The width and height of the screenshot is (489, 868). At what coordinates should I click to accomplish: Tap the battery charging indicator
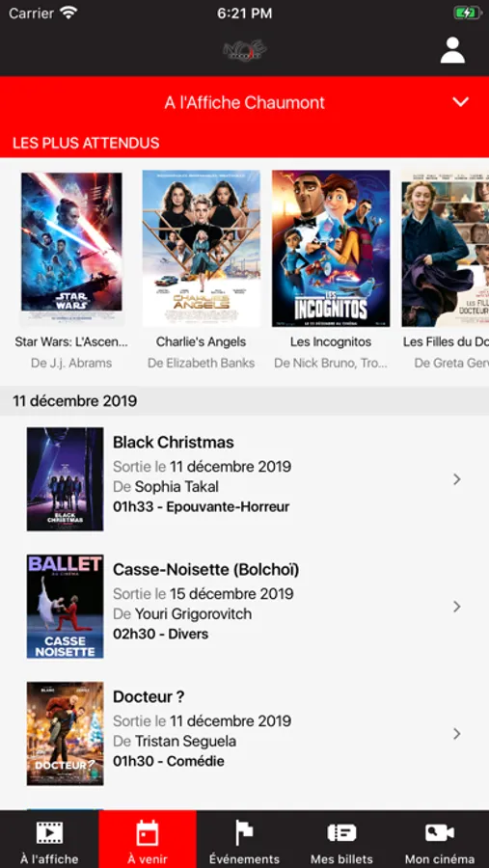[x=468, y=13]
